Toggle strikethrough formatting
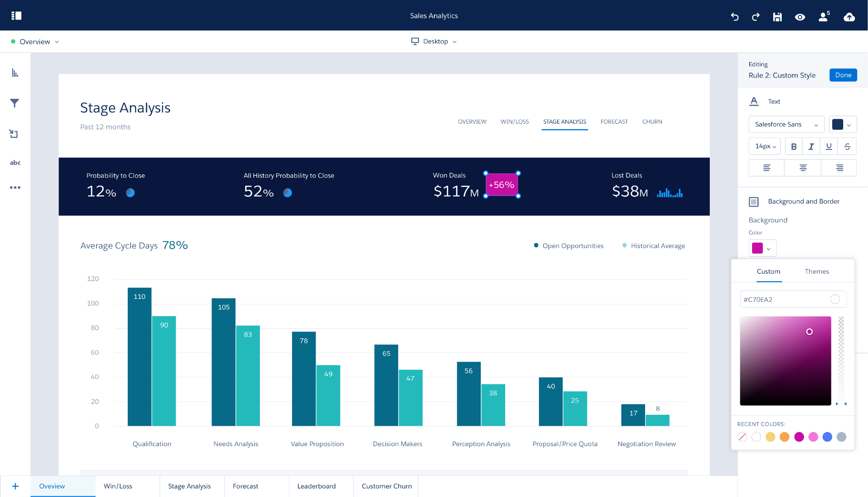This screenshot has height=497, width=868. 847,146
